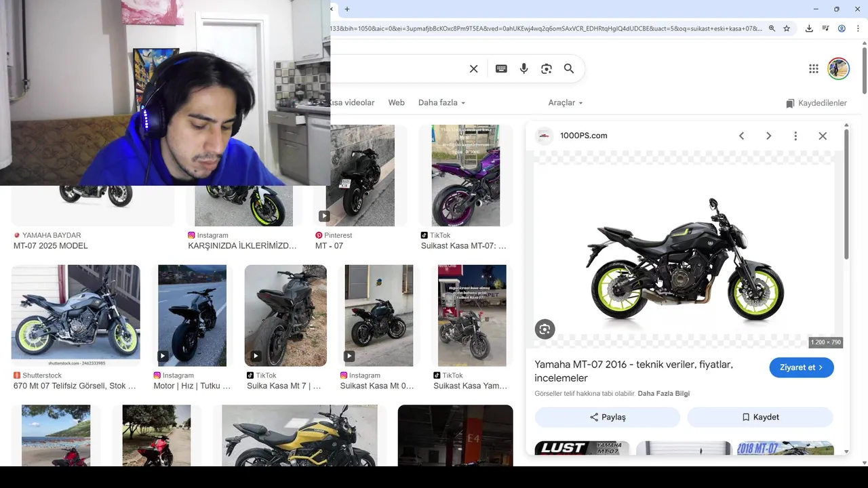The width and height of the screenshot is (868, 488).
Task: Start voice search with the microphone icon
Action: coord(524,68)
